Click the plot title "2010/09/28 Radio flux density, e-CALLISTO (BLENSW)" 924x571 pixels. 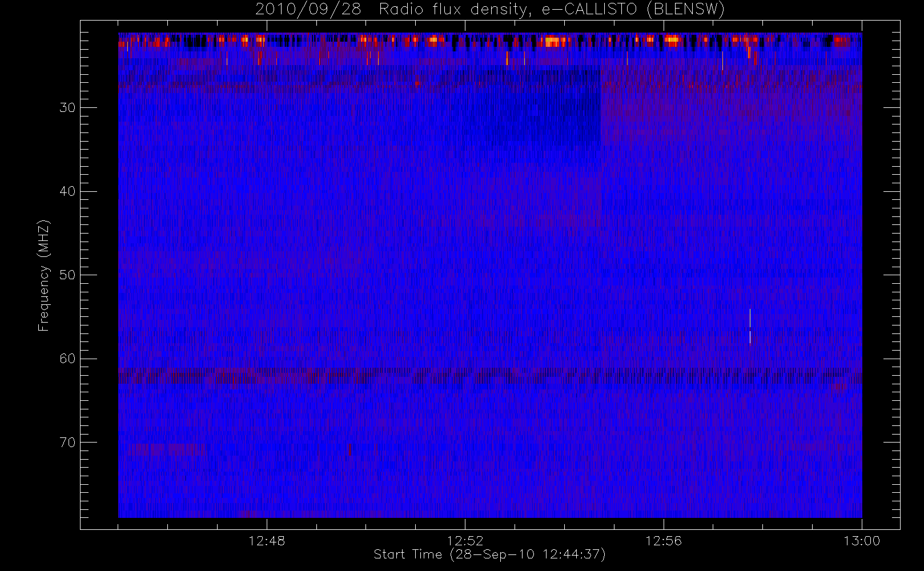[x=489, y=10]
